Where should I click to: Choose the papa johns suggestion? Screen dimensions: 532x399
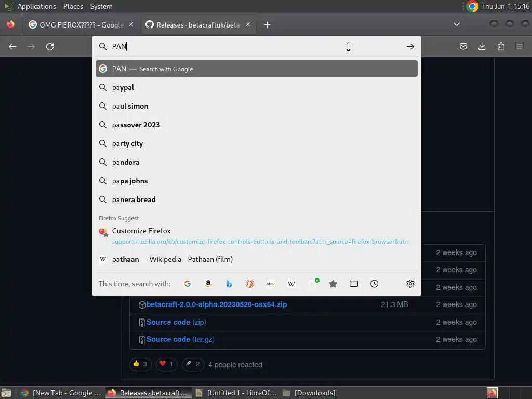pyautogui.click(x=257, y=181)
